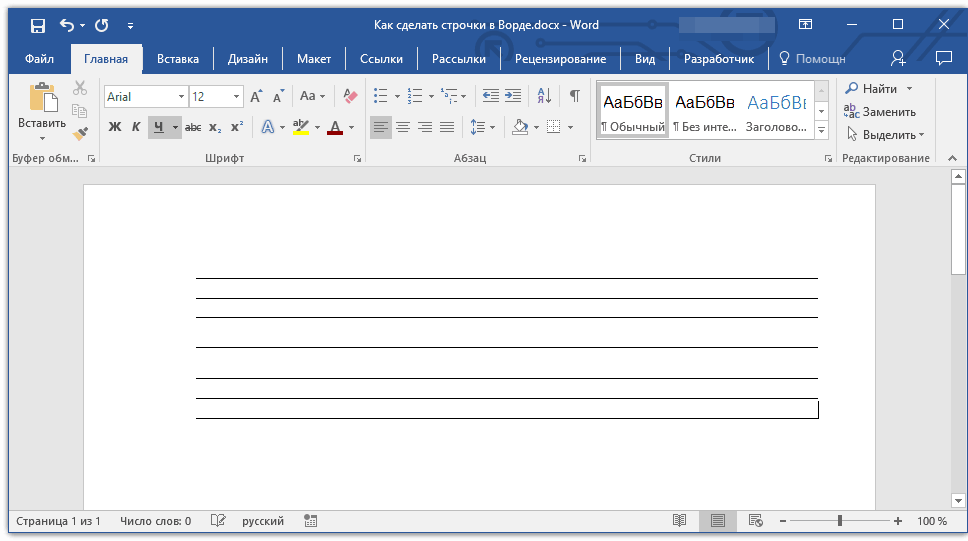Undo the last action
This screenshot has width=968, height=541.
pyautogui.click(x=67, y=25)
